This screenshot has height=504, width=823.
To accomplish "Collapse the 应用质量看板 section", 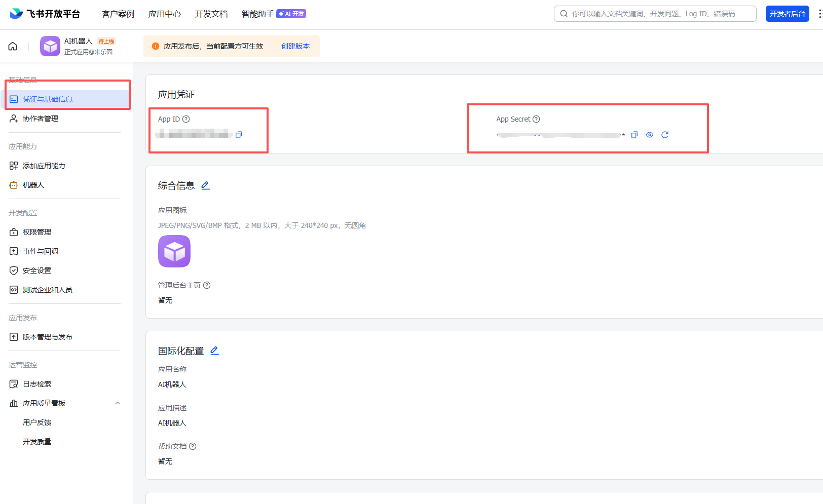I will pos(118,403).
